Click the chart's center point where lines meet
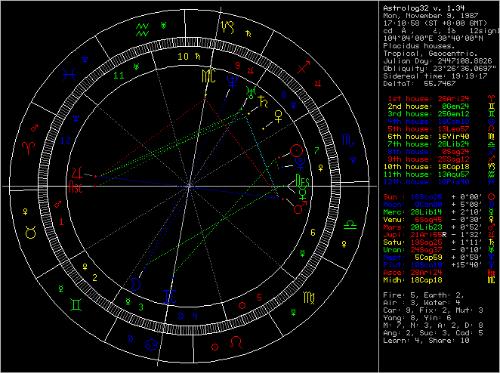 189,186
